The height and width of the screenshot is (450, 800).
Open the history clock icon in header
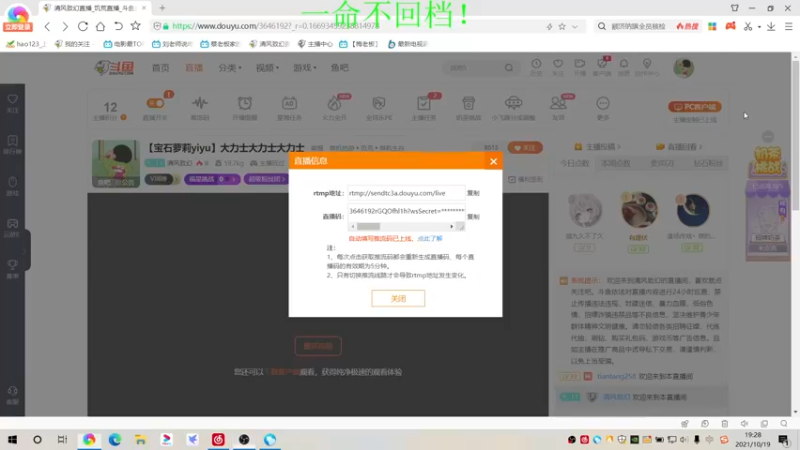[x=536, y=64]
